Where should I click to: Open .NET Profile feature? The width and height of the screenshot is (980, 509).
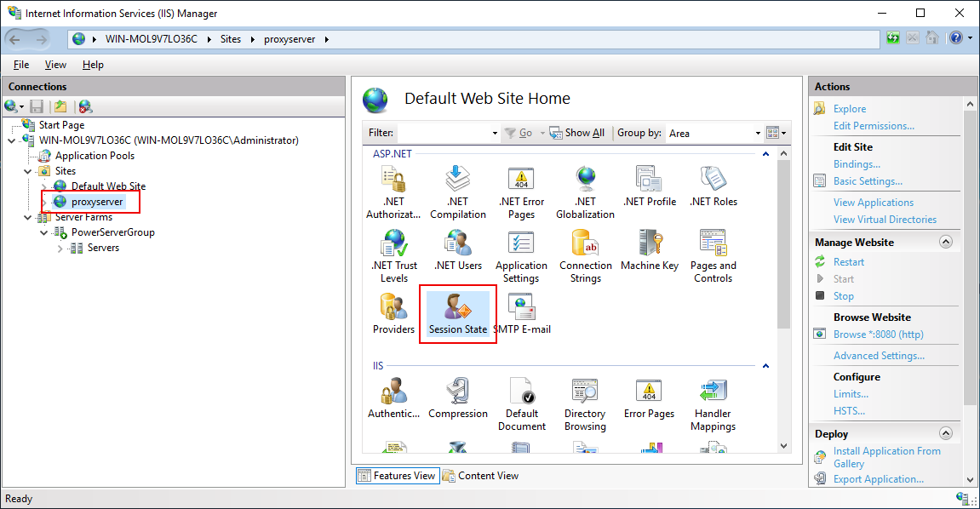650,186
